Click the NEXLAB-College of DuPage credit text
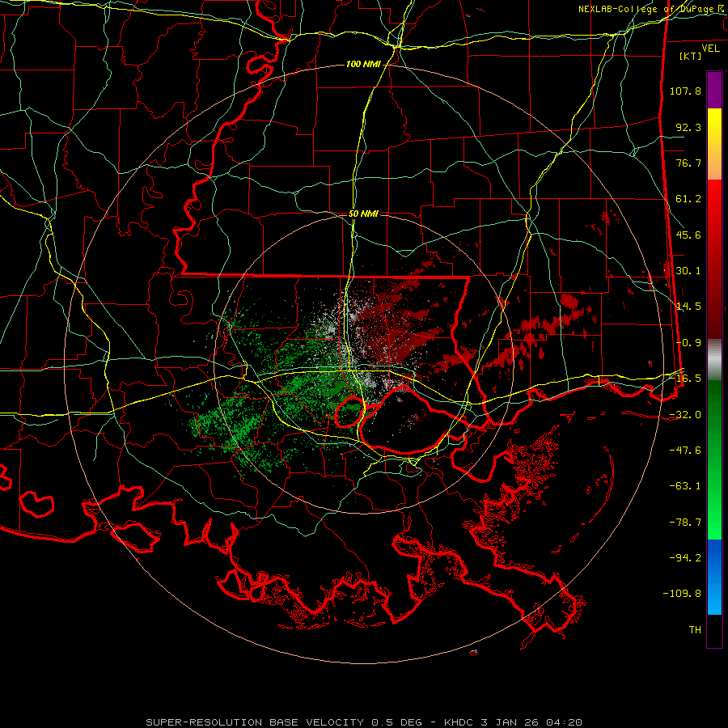The image size is (728, 728). [647, 9]
